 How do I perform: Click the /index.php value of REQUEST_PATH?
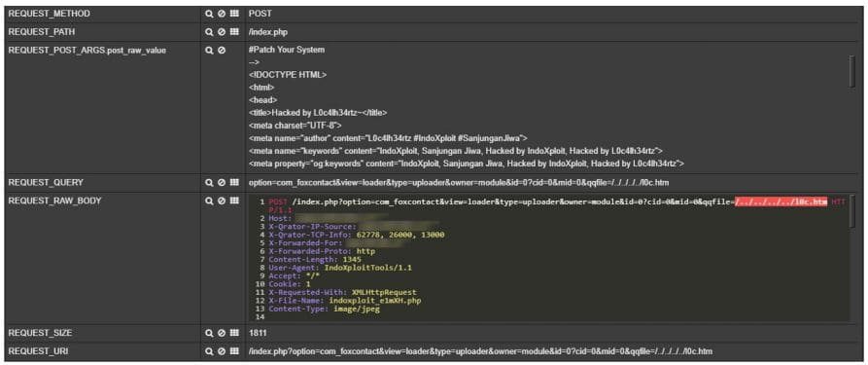tap(268, 31)
